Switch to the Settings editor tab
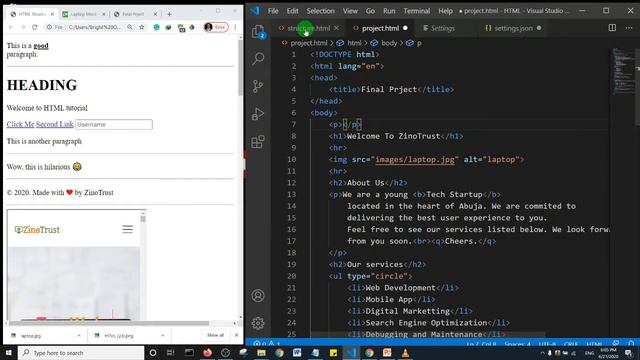This screenshot has height=360, width=640. (x=442, y=28)
